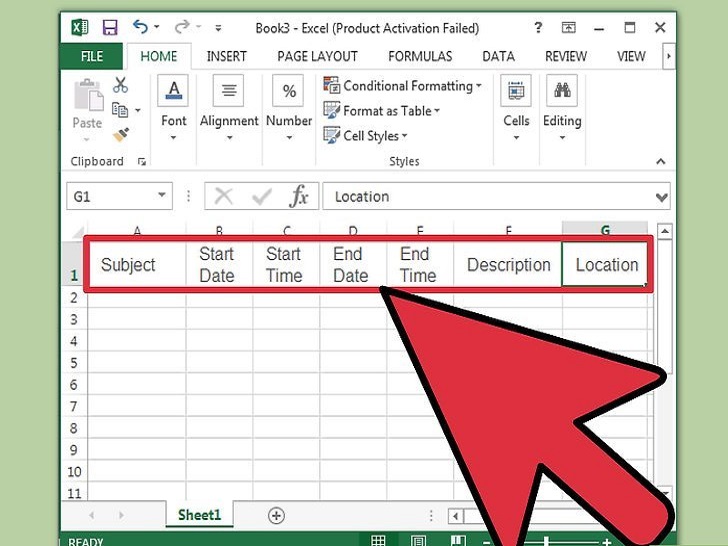
Task: Undo the last action
Action: (140, 27)
